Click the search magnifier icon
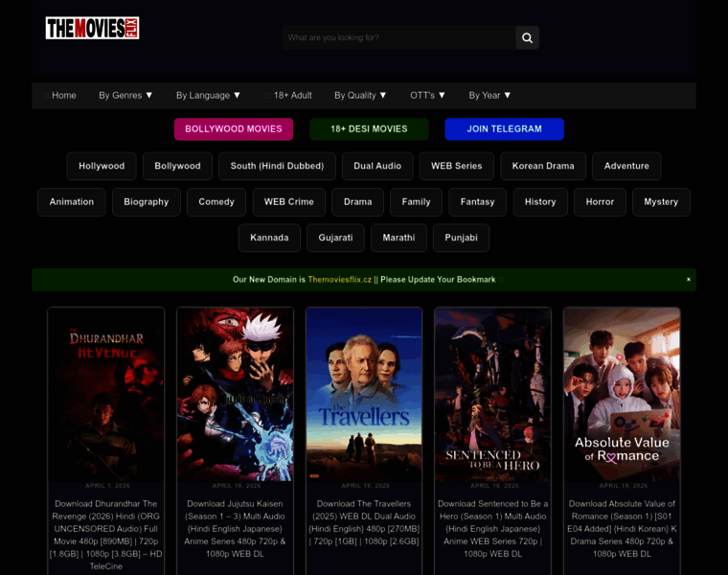728x575 pixels. point(527,37)
